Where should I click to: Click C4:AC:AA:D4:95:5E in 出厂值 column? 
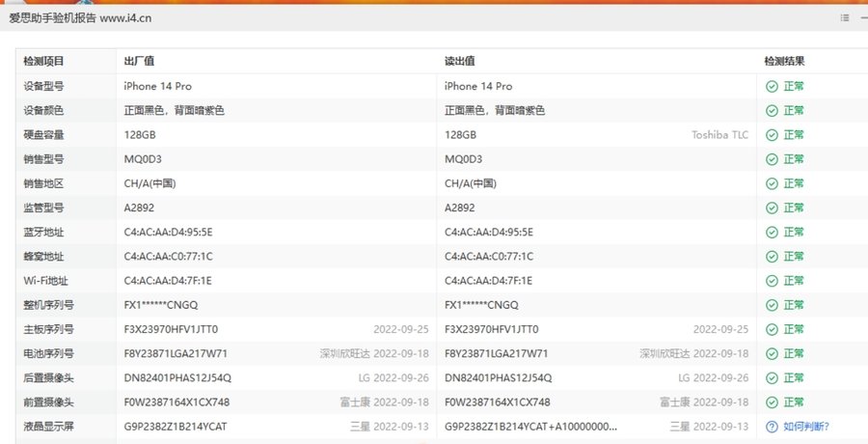(168, 233)
